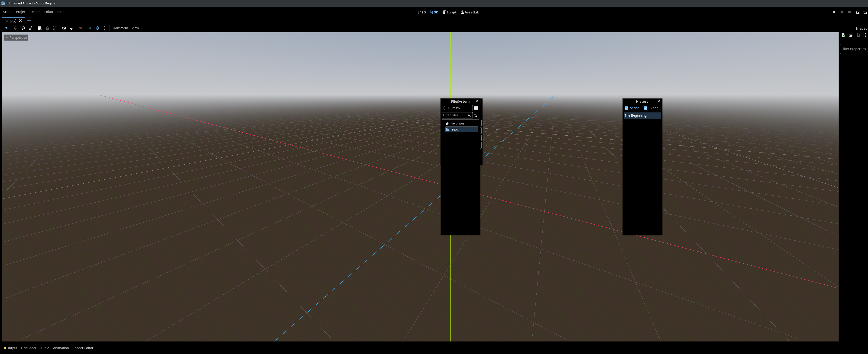
Task: Switch to the 2D workspace
Action: pyautogui.click(x=421, y=12)
